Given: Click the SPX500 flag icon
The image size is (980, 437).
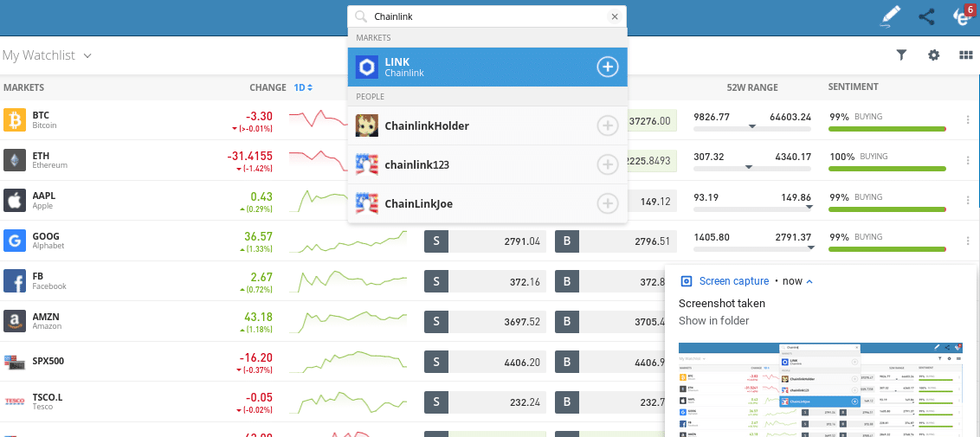Looking at the screenshot, I should [15, 361].
